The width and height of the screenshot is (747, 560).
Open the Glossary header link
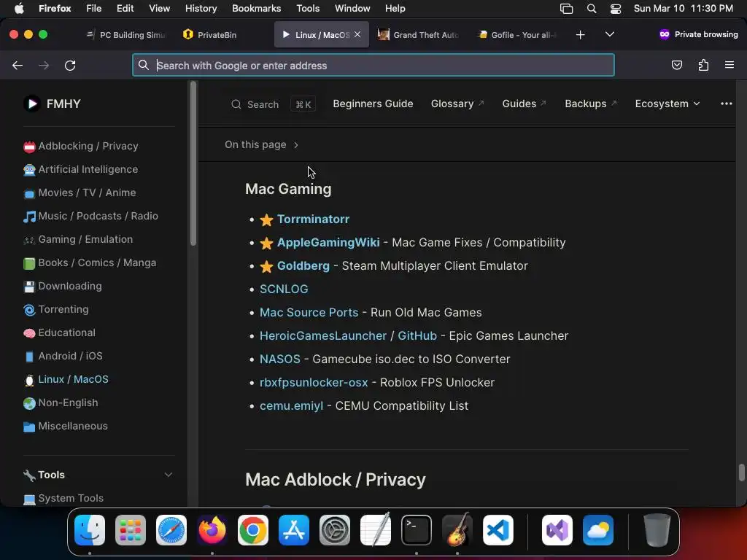[x=457, y=104]
